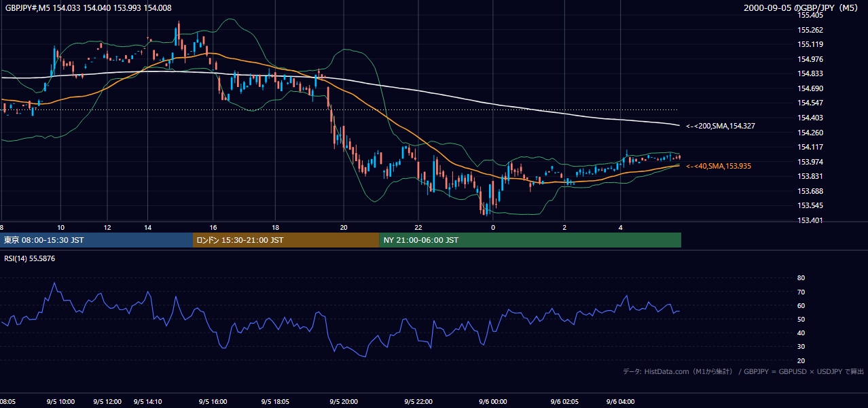Click the 154.690 price axis label

click(810, 88)
